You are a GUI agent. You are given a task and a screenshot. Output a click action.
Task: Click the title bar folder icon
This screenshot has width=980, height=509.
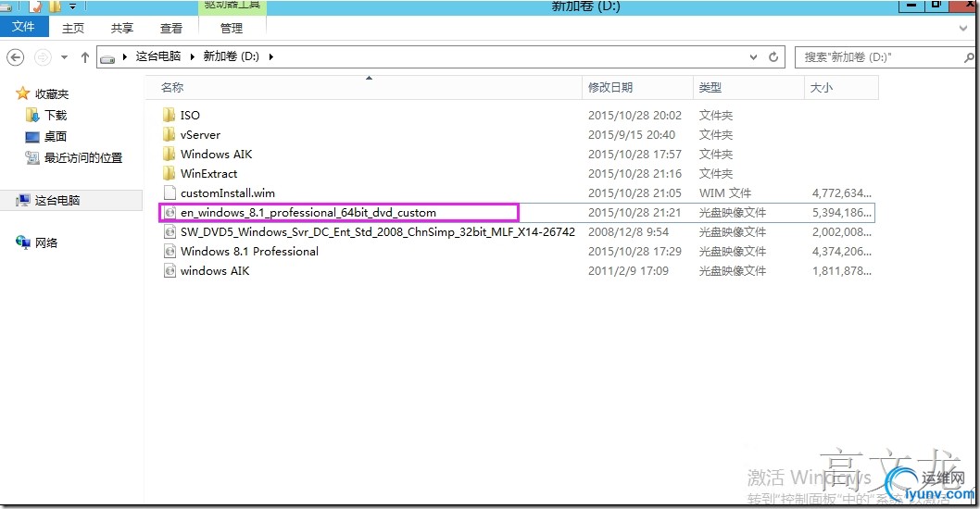(55, 6)
